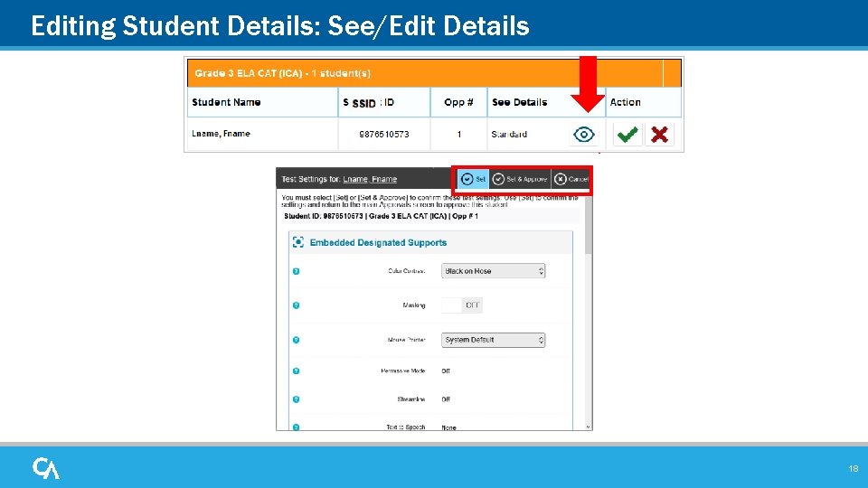Deny student with red X icon
This screenshot has height=488, width=868.
659,135
